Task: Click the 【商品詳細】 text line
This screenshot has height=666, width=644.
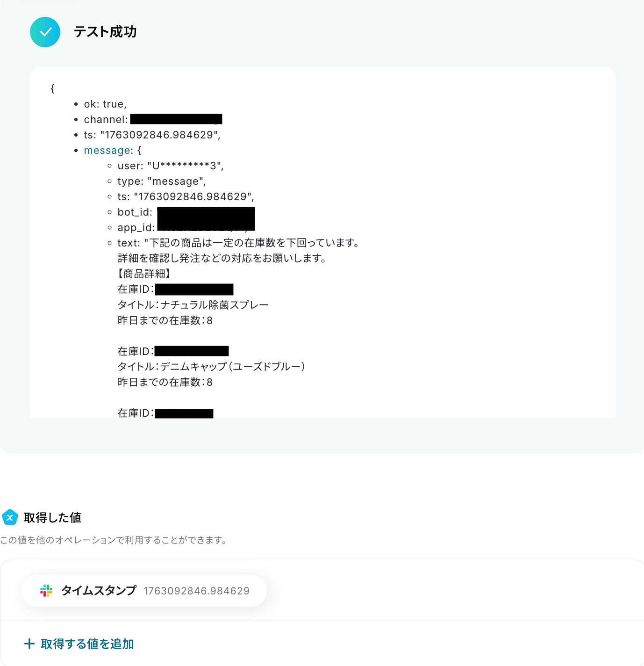Action: point(144,274)
